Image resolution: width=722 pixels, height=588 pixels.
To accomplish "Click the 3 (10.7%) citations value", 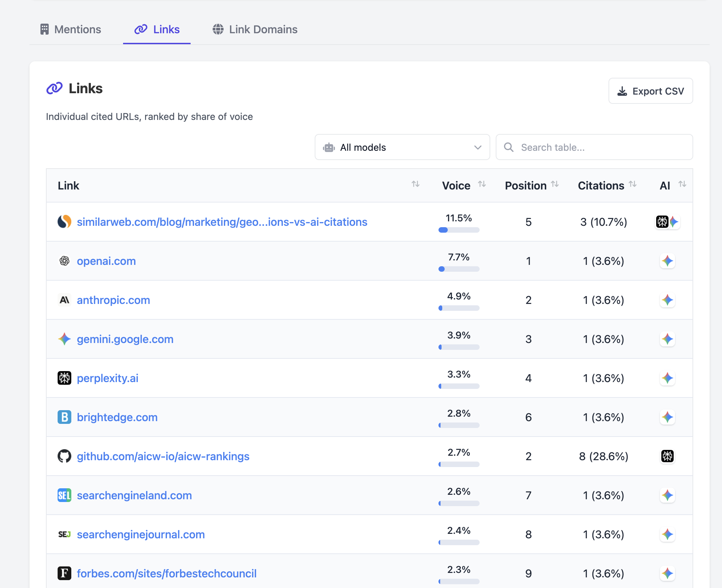I will click(604, 222).
